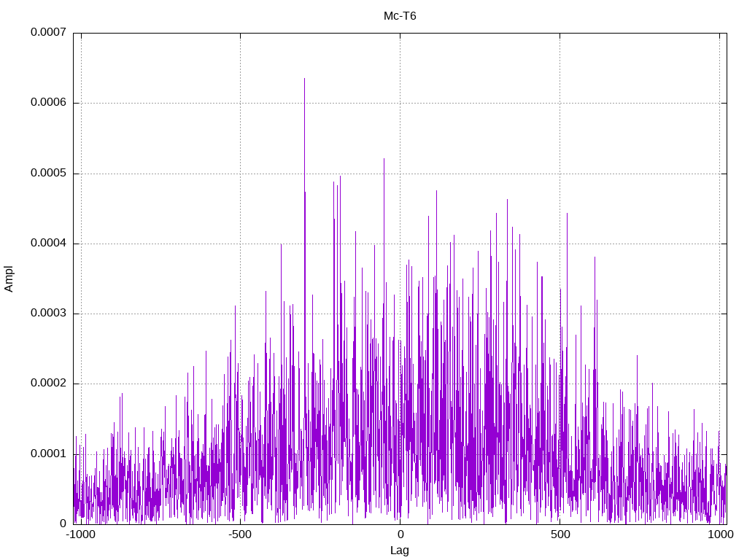This screenshot has height=560, width=747.
Task: Click the Ampl y-axis label
Action: (x=9, y=279)
